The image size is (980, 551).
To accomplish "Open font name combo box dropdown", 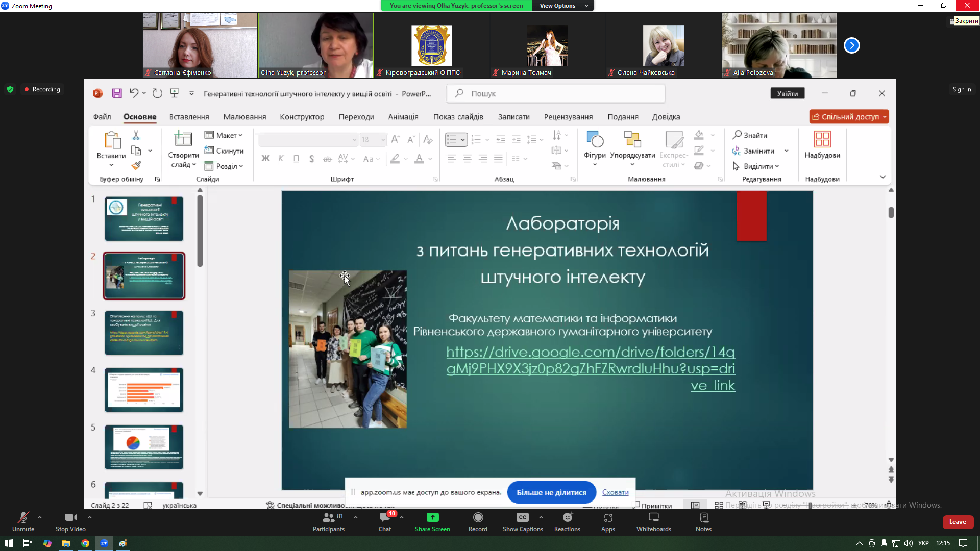I will (354, 139).
